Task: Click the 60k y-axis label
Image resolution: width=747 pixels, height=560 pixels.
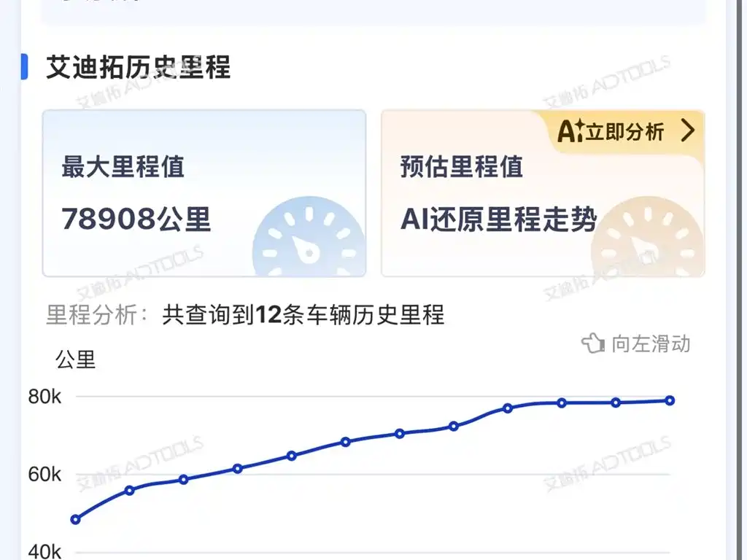Action: (44, 475)
